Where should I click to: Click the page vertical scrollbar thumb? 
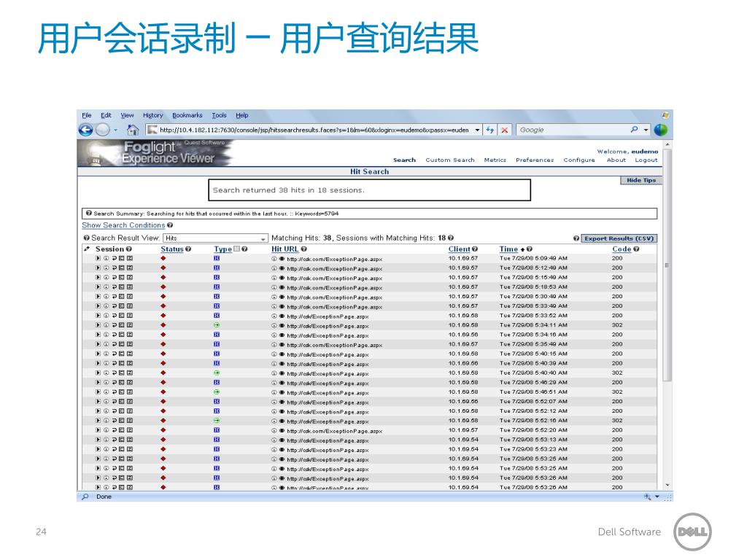[667, 265]
